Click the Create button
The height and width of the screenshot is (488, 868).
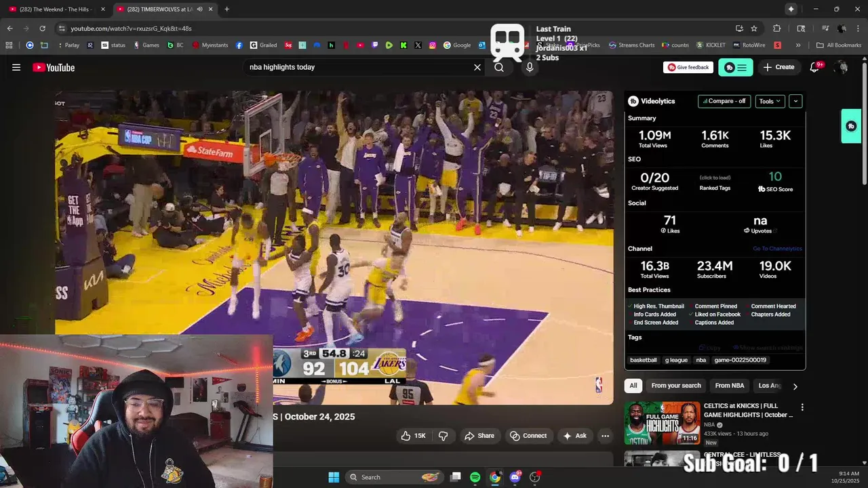(778, 67)
